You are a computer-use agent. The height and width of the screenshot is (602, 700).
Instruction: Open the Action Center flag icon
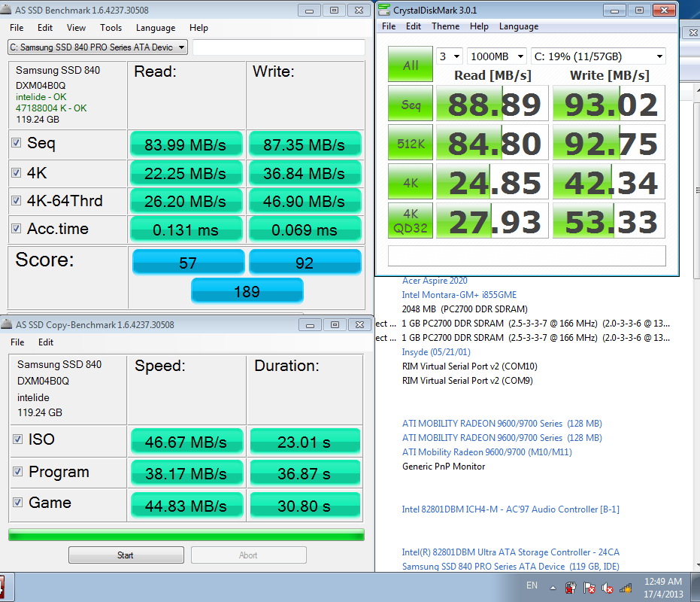(589, 588)
